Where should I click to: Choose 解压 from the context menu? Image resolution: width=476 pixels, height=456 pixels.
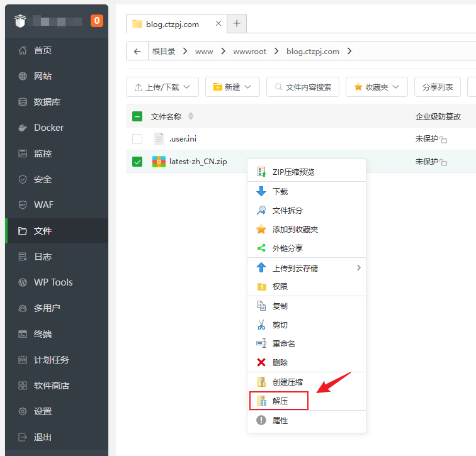point(279,401)
